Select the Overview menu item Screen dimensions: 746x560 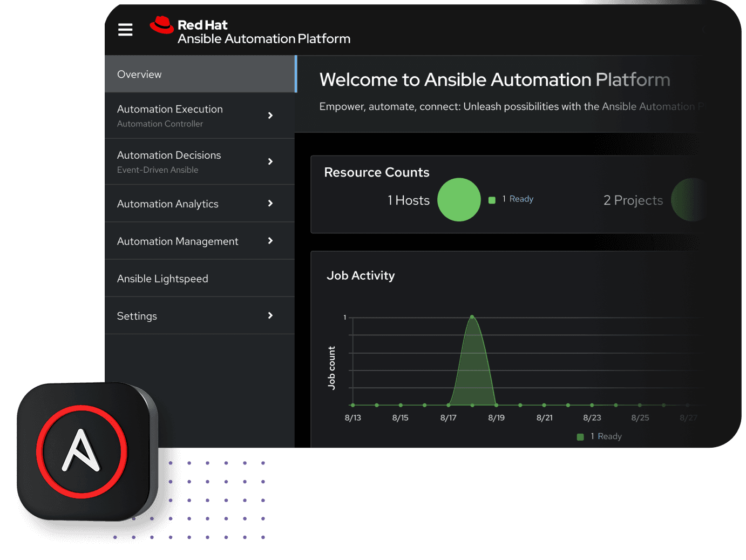[x=200, y=74]
